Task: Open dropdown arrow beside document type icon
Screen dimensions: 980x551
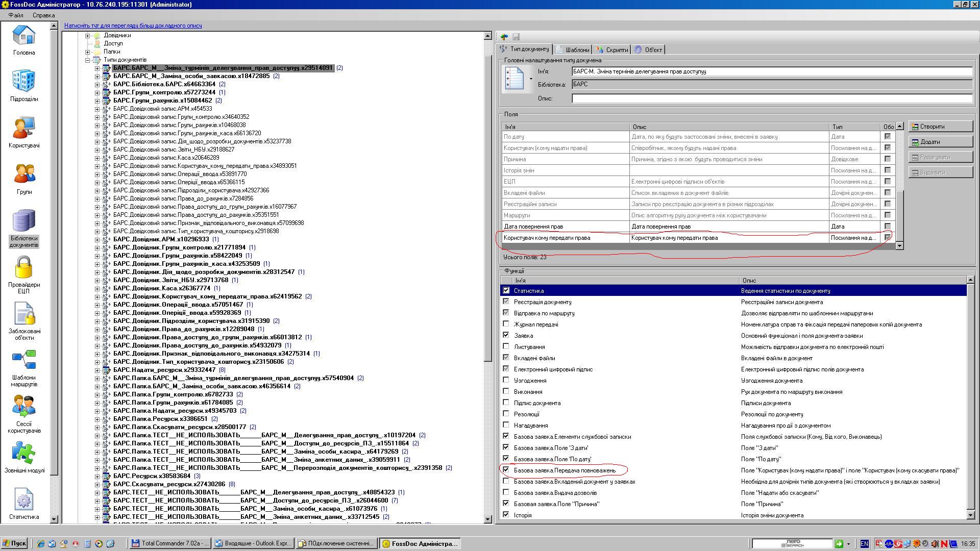Action: (531, 79)
